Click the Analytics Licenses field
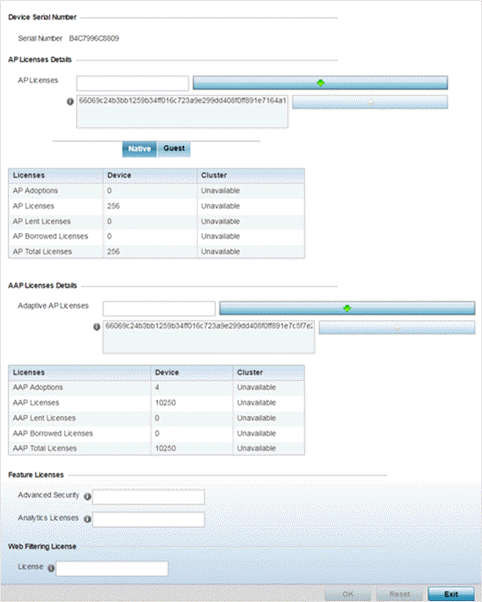The height and width of the screenshot is (602, 482). pos(149,519)
